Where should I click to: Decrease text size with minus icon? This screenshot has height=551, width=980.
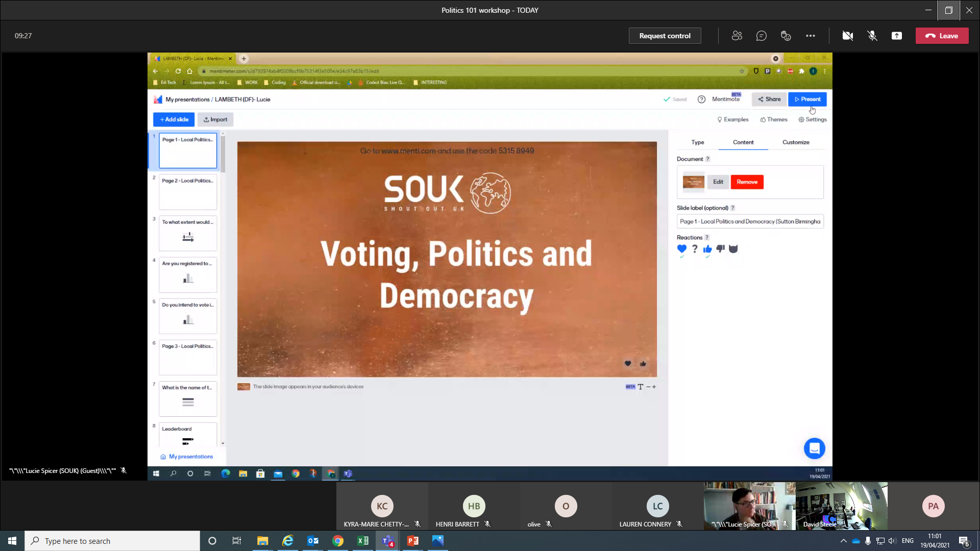(648, 387)
